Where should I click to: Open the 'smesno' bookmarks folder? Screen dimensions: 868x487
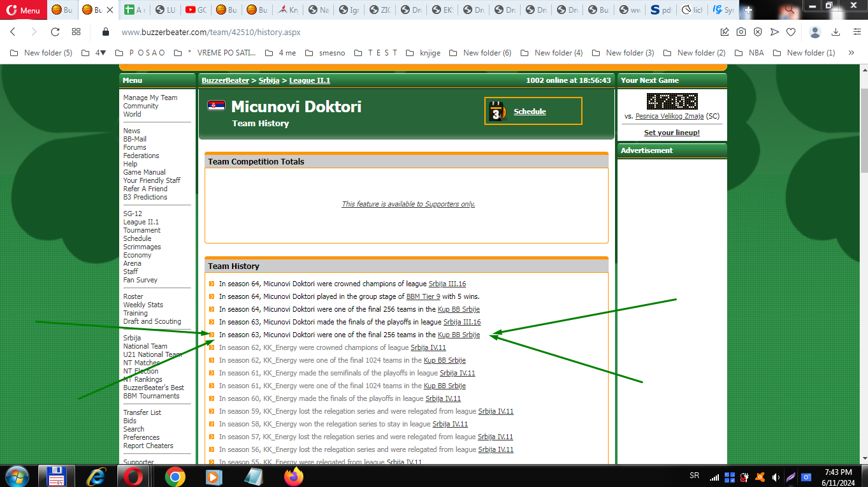click(x=326, y=53)
